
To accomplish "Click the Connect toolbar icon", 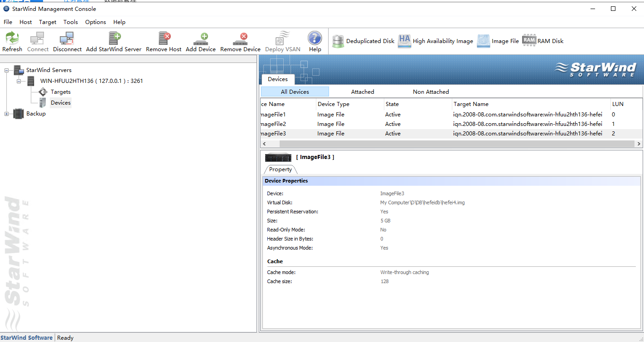I will coord(37,38).
